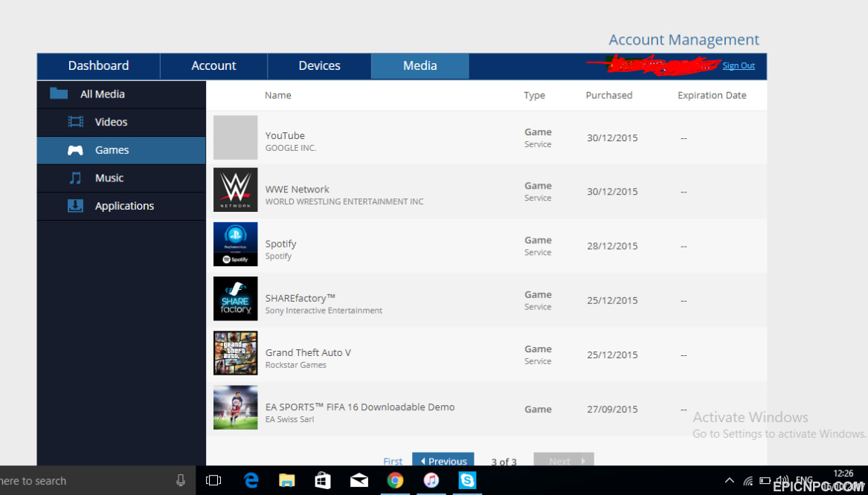The height and width of the screenshot is (495, 868).
Task: Click the Purchased column header
Action: (x=609, y=95)
